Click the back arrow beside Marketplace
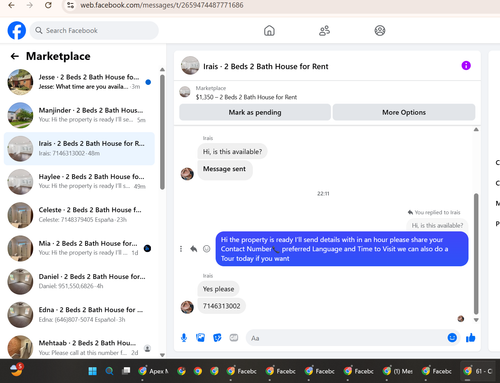 tap(15, 56)
